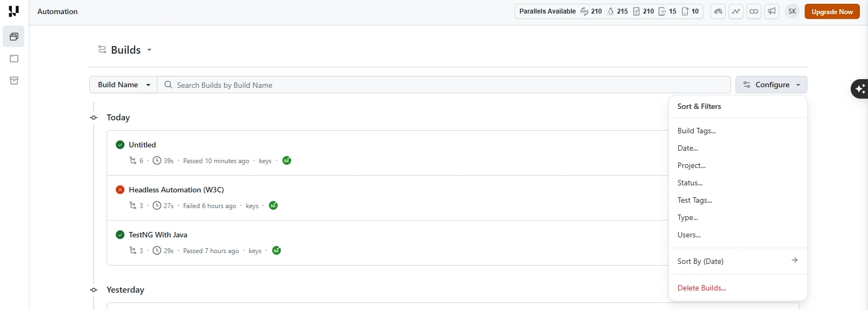The height and width of the screenshot is (310, 868).
Task: Click the Selenium badge in TestNG With Java row
Action: 277,250
